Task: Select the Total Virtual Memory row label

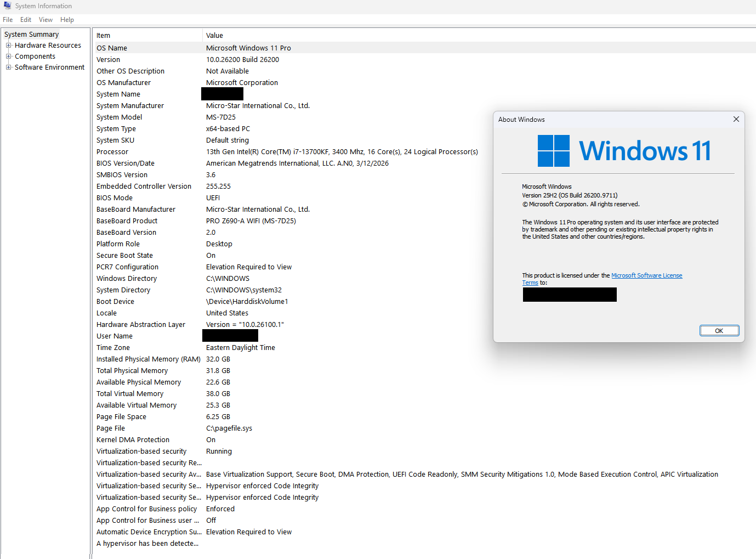Action: 130,394
